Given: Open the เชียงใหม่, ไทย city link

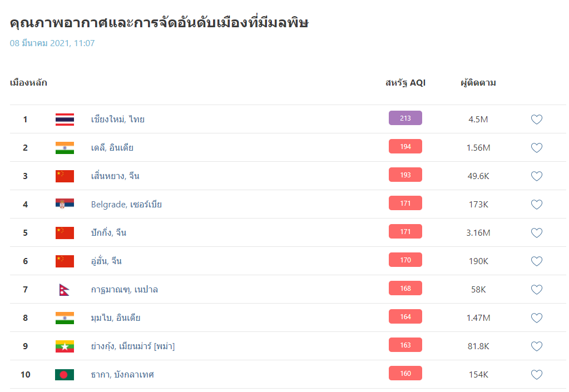Looking at the screenshot, I should 117,120.
